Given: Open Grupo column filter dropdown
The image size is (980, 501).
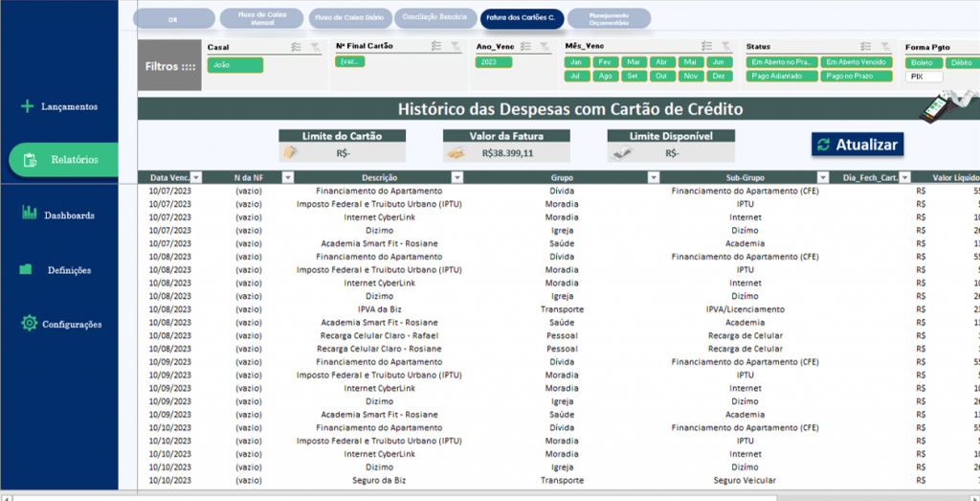Looking at the screenshot, I should pos(654,177).
